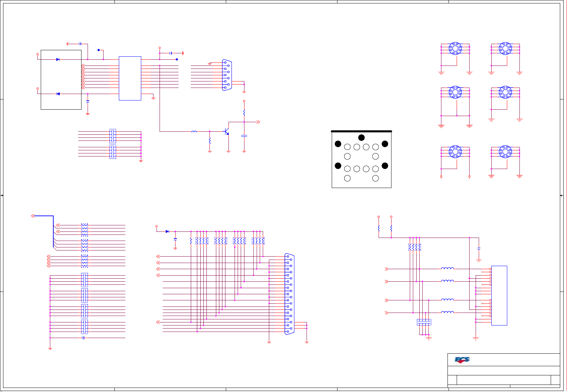The width and height of the screenshot is (567, 392).
Task: Select the lone capacitor beneath the lower-left capacitor arrays
Action: 83,338
